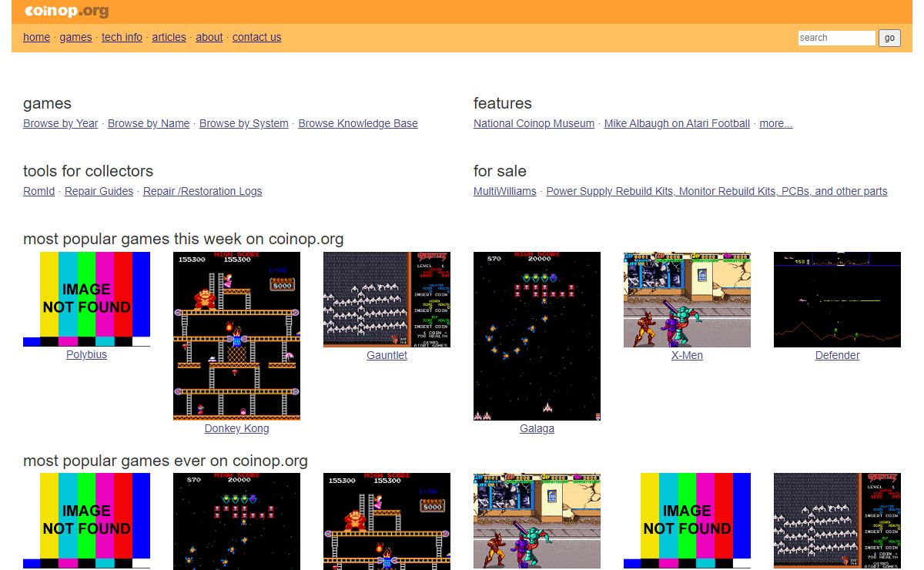Expand features with the more... link
This screenshot has height=570, width=924.
coord(775,123)
